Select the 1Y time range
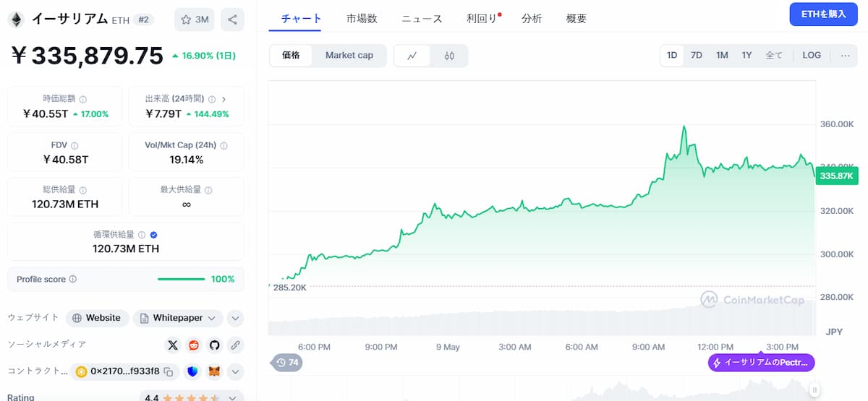 [x=746, y=55]
